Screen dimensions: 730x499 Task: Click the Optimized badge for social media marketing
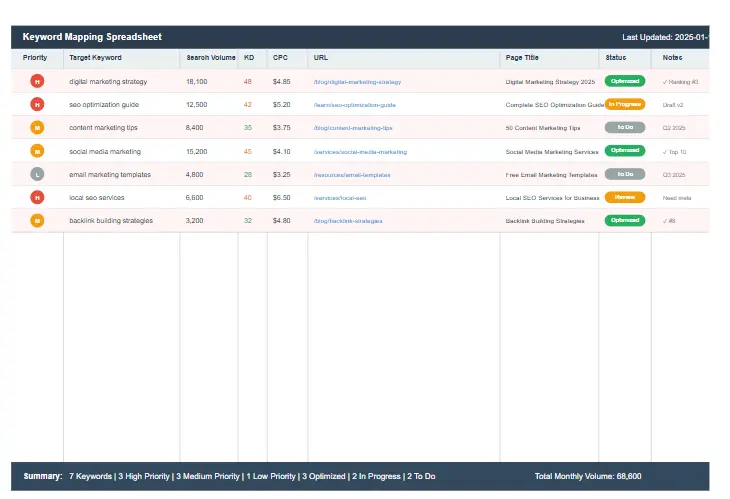(625, 150)
